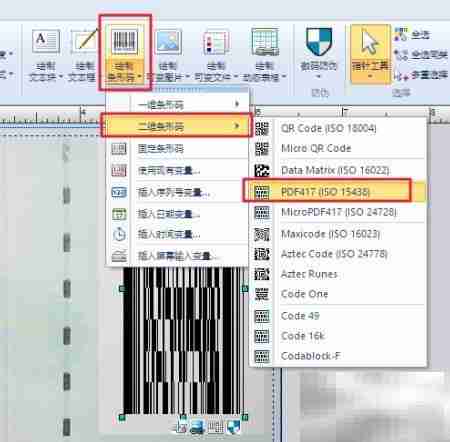Image resolution: width=450 pixels, height=442 pixels.
Task: Click the shield mini icon below selection
Action: (x=234, y=427)
